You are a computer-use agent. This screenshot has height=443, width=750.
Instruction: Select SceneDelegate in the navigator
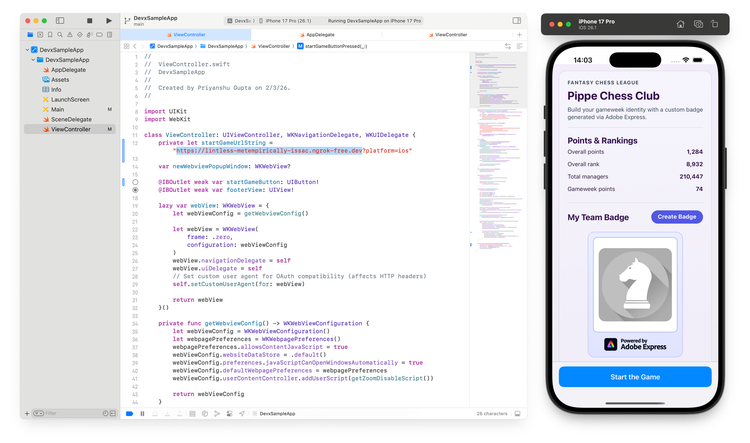(x=71, y=119)
